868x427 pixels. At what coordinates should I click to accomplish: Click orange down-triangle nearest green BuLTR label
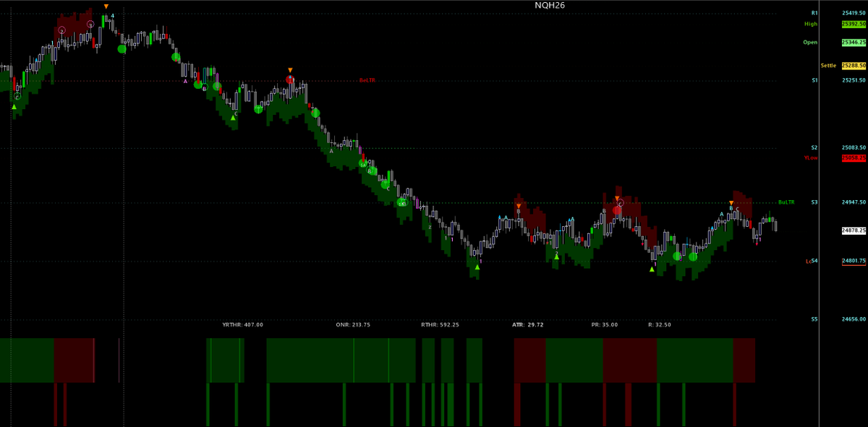tap(731, 203)
